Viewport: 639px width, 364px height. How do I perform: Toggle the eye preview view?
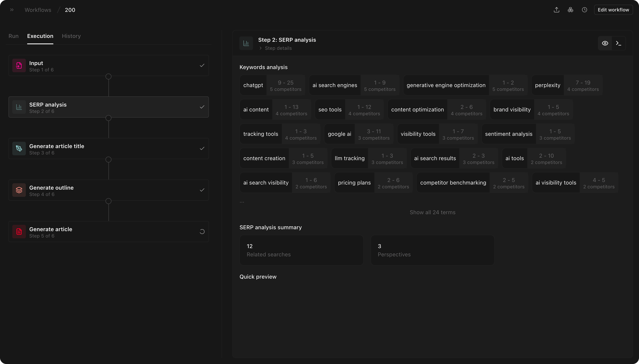coord(605,43)
